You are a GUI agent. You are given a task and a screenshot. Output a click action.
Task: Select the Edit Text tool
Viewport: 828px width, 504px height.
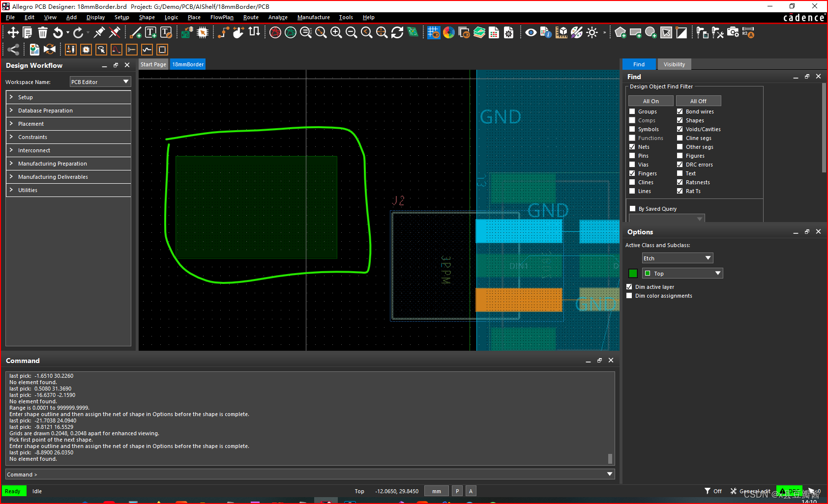tap(166, 32)
